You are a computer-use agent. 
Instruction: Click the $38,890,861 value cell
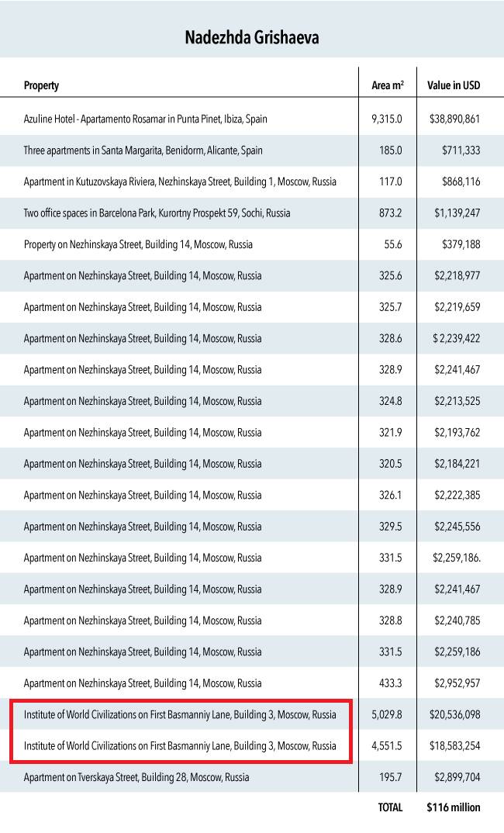454,119
